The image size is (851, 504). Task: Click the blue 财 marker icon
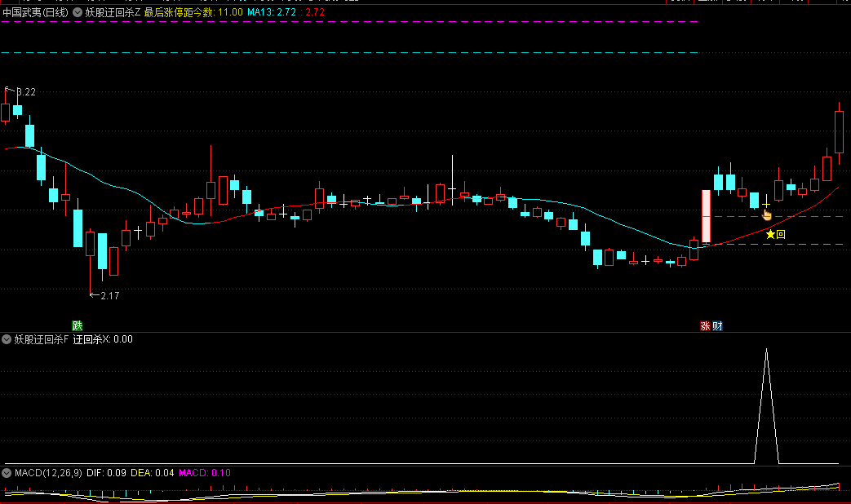[x=717, y=326]
